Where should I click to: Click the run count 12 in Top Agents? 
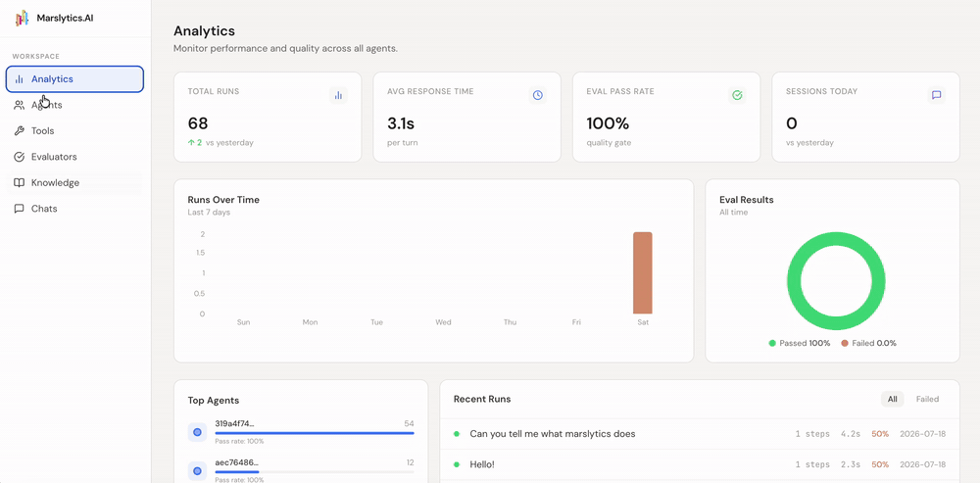410,462
